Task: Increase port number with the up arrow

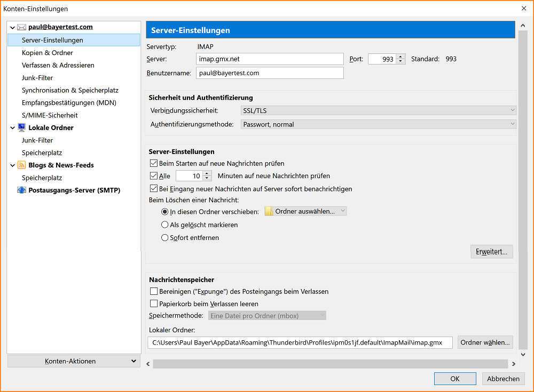Action: pyautogui.click(x=400, y=57)
